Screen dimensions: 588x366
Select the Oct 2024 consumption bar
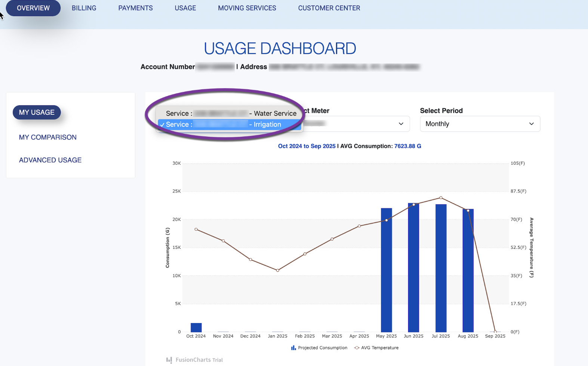(x=196, y=328)
